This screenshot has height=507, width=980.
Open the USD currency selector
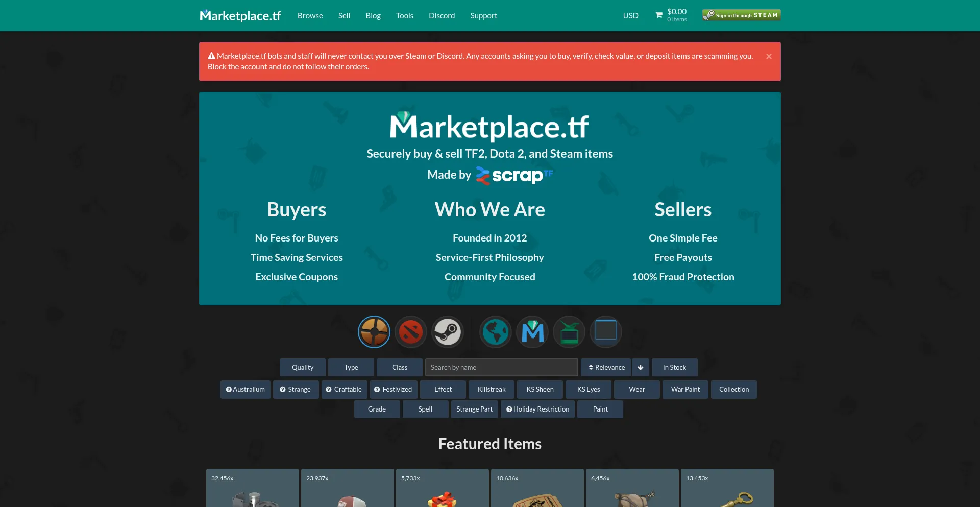pyautogui.click(x=630, y=16)
